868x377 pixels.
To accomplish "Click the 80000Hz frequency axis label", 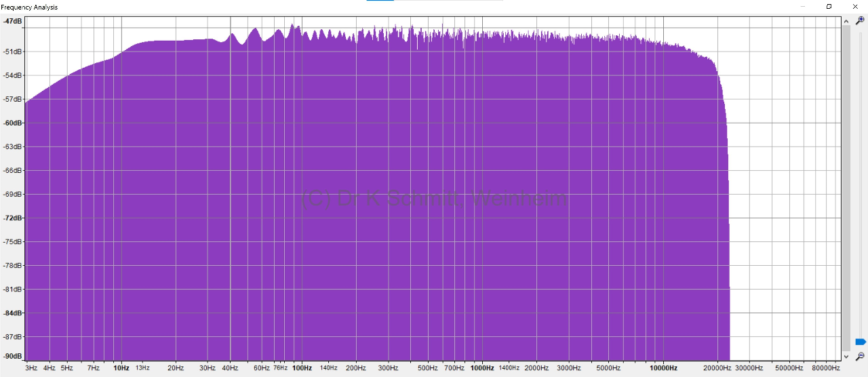I will coord(825,368).
